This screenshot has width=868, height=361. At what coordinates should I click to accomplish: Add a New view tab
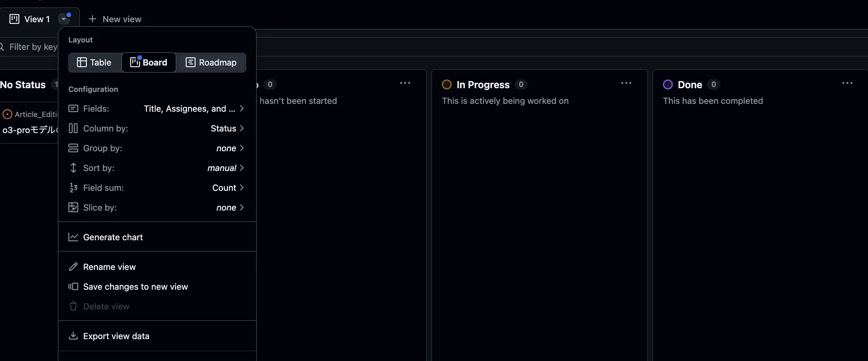tap(115, 19)
